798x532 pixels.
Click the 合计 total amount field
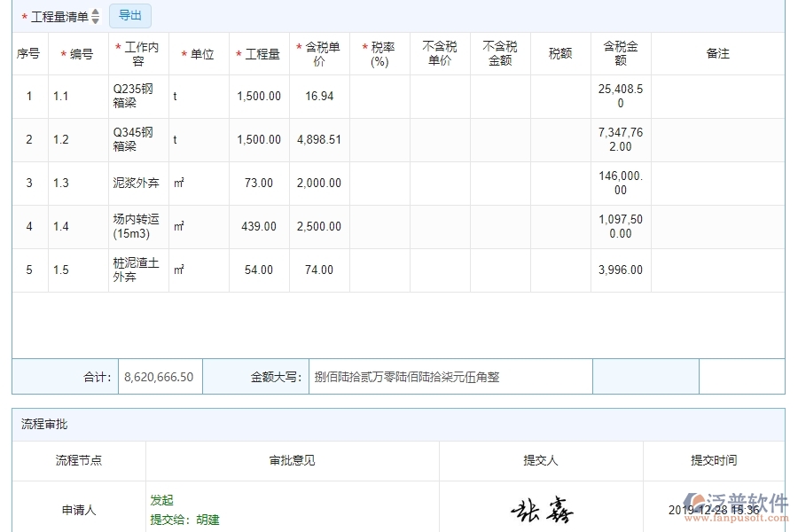(160, 376)
